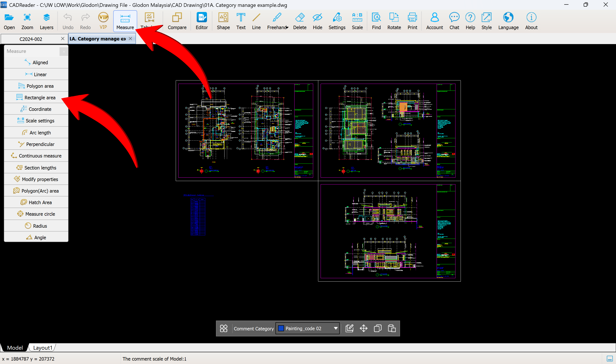Open the VIP membership option
This screenshot has width=616, height=364.
pyautogui.click(x=103, y=21)
